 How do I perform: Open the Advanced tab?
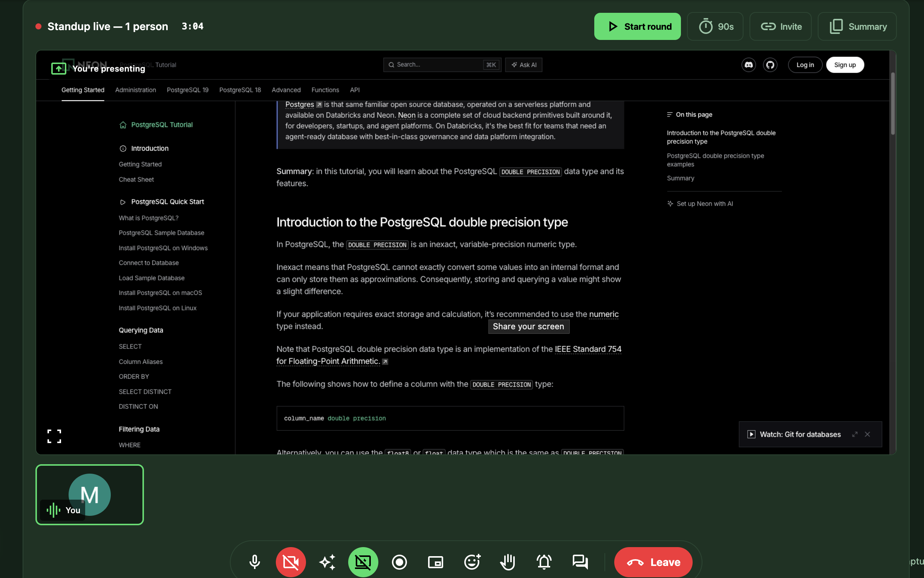pyautogui.click(x=286, y=90)
